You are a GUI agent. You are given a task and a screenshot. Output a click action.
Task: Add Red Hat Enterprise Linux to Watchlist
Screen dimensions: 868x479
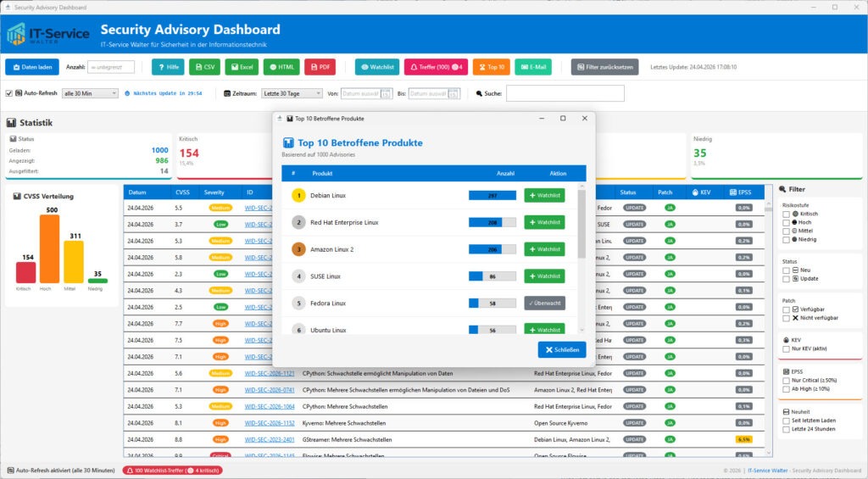point(545,223)
